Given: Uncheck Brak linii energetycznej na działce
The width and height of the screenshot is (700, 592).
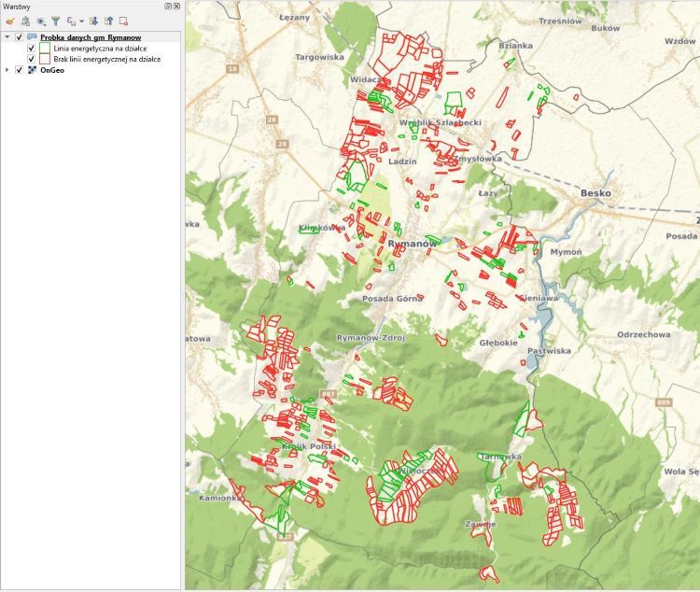Looking at the screenshot, I should click(x=31, y=59).
